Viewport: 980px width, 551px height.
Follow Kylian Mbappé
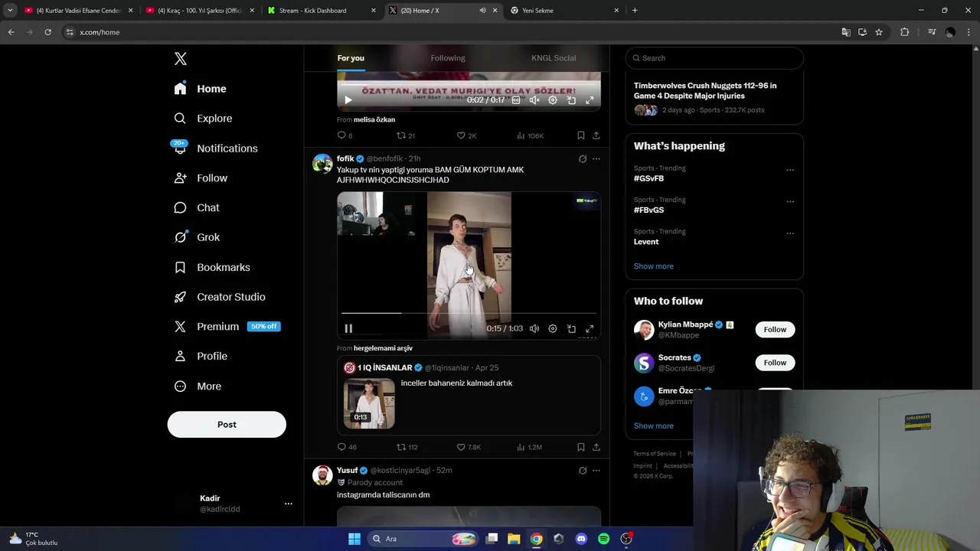[775, 329]
